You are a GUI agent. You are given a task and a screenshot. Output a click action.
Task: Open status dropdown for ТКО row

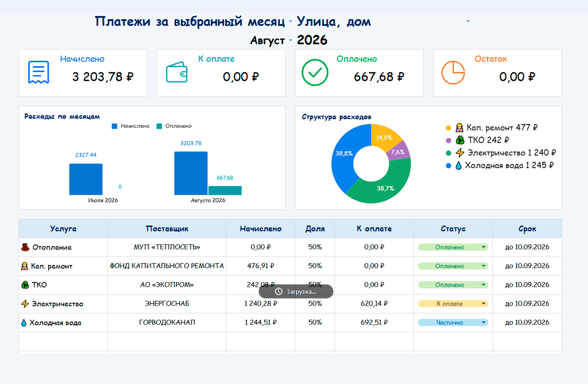[x=483, y=285]
